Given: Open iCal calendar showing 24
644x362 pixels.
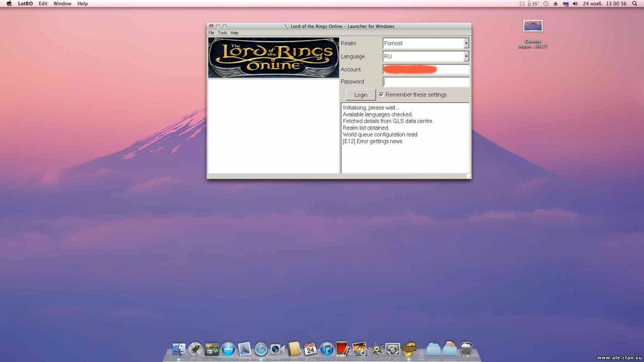Looking at the screenshot, I should pos(310,349).
